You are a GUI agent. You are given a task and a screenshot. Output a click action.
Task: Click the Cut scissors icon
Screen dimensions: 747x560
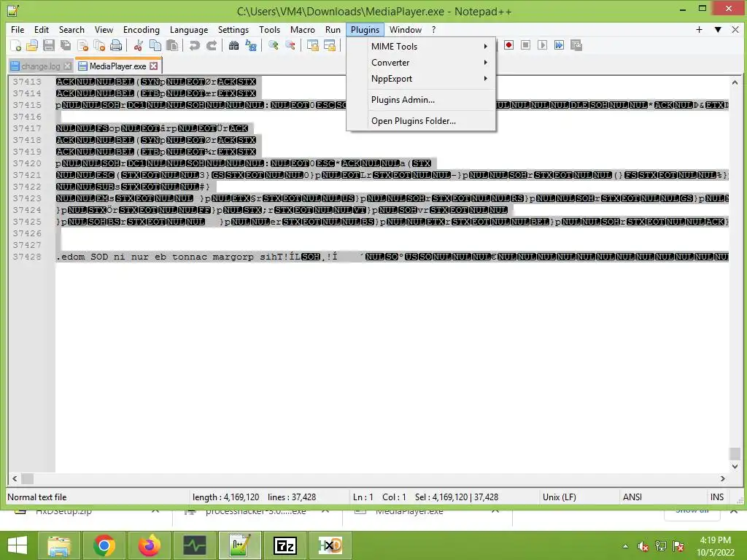tap(139, 46)
